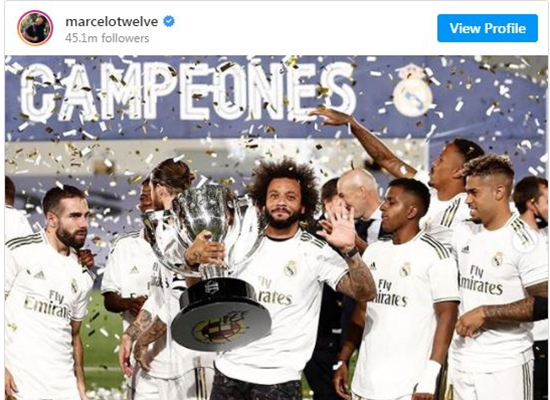Viewport: 550px width, 400px height.
Task: Open the marcelotwelve profile avatar
Action: [35, 28]
